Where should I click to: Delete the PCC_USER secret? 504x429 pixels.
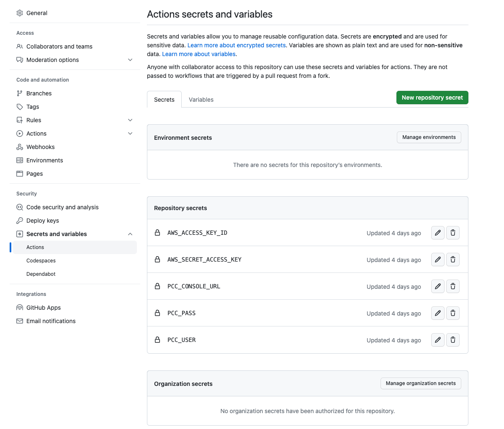point(453,340)
